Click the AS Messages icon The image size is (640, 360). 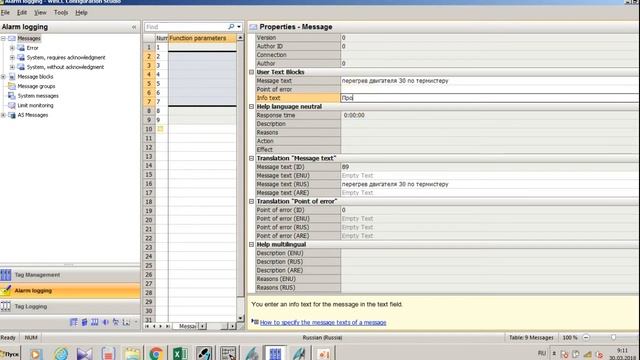[x=12, y=115]
